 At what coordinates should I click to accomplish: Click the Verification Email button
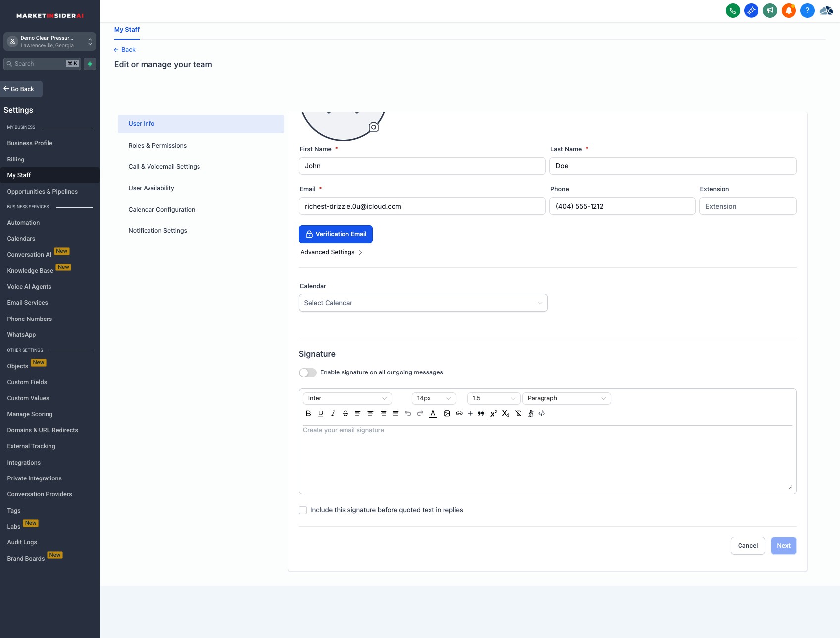[x=336, y=234]
